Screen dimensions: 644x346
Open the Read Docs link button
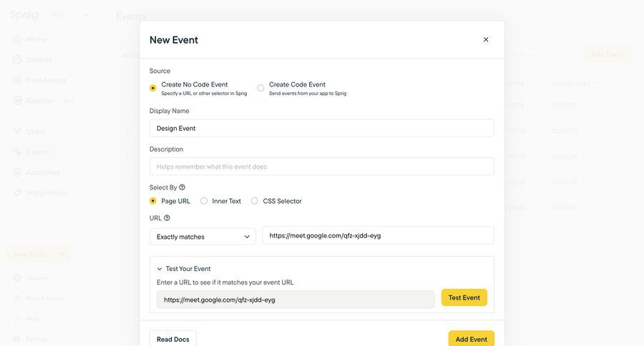[x=173, y=339]
